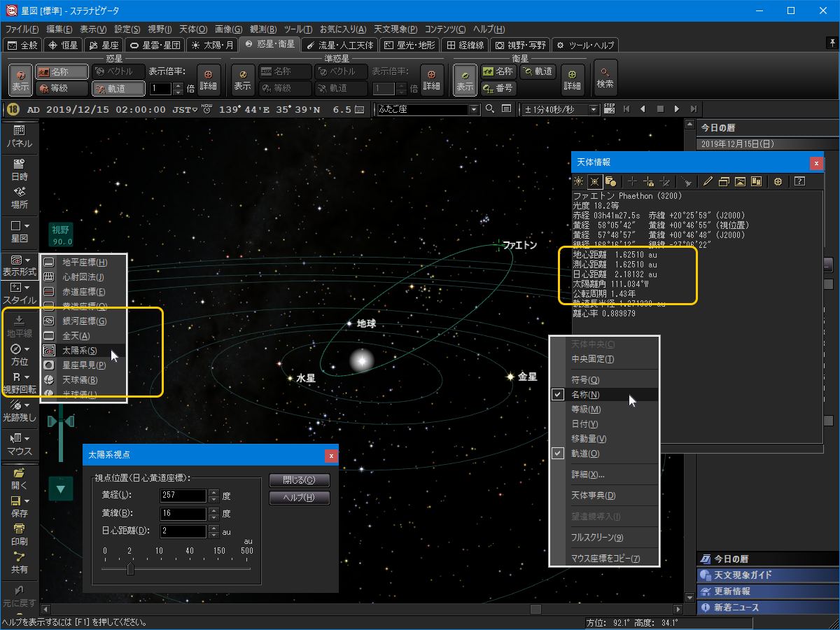Click the 元に戻す undo sidebar icon
The height and width of the screenshot is (630, 840).
[19, 596]
